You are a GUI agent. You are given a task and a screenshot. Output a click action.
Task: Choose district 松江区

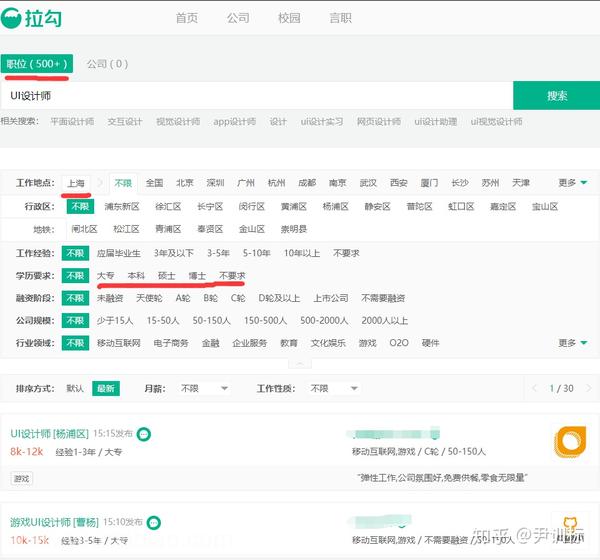[126, 229]
